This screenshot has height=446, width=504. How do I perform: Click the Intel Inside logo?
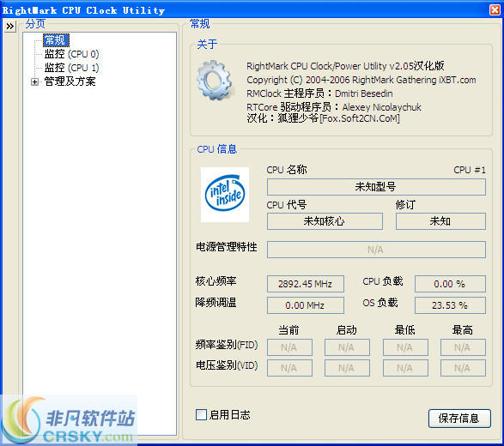(x=225, y=194)
